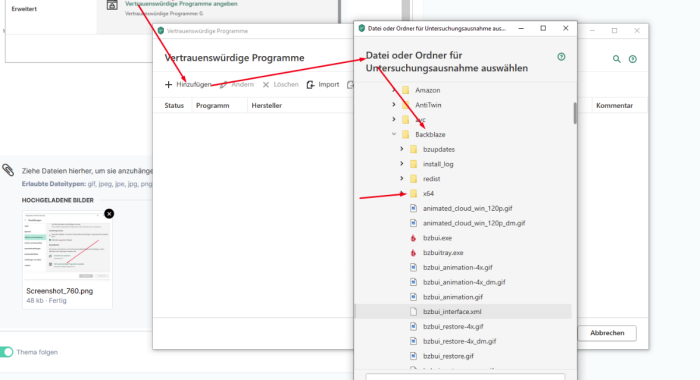Viewport: 700px width, 380px height.
Task: Expand the AntiTwin folder
Action: tap(394, 104)
